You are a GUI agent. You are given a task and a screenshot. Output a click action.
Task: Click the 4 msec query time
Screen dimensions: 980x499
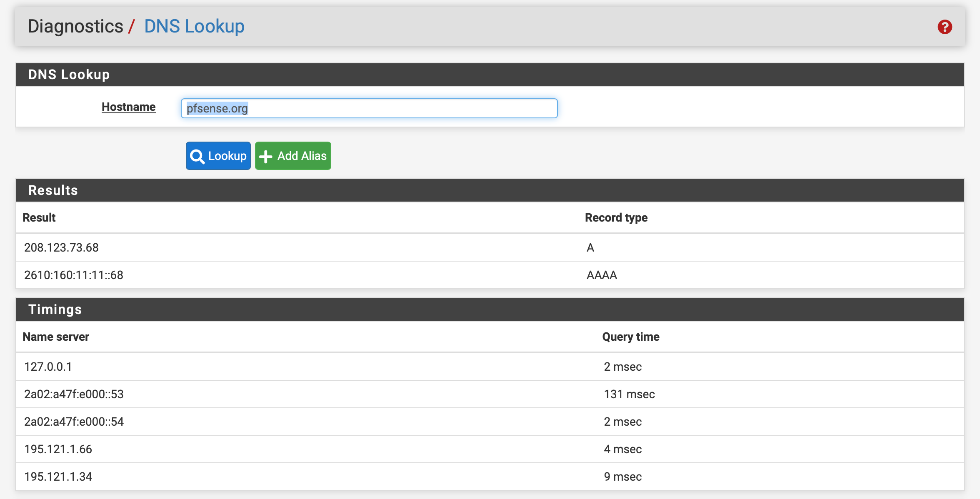click(622, 449)
